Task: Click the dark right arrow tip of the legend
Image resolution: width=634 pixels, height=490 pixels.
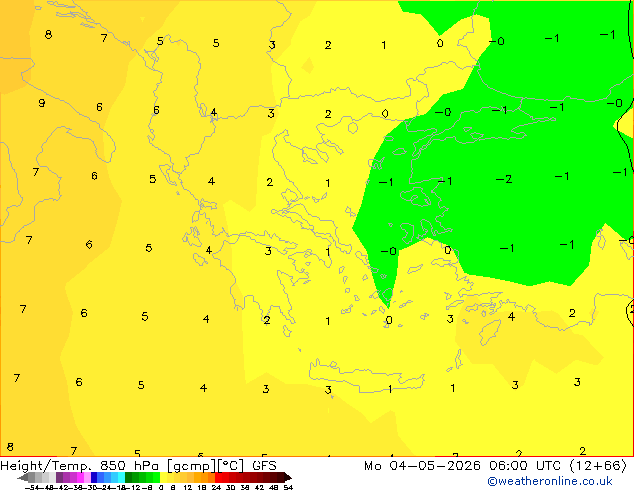Action: (x=288, y=477)
